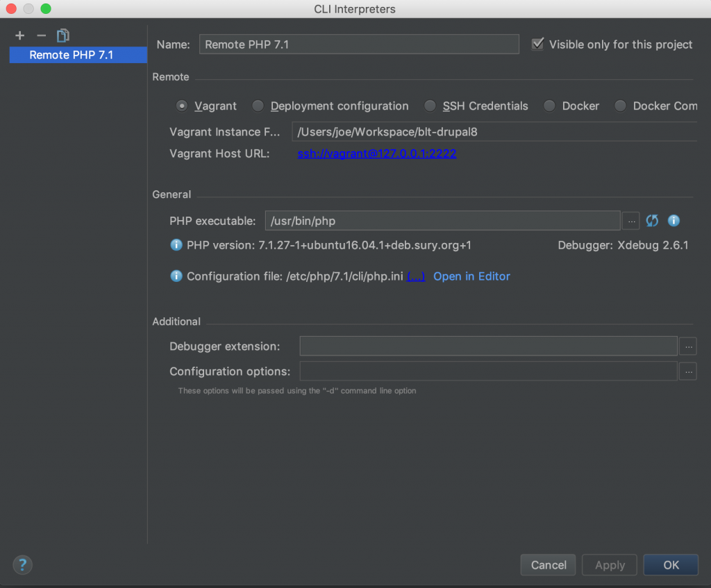Image resolution: width=711 pixels, height=588 pixels.
Task: Click Open in Editor link
Action: pyautogui.click(x=471, y=276)
